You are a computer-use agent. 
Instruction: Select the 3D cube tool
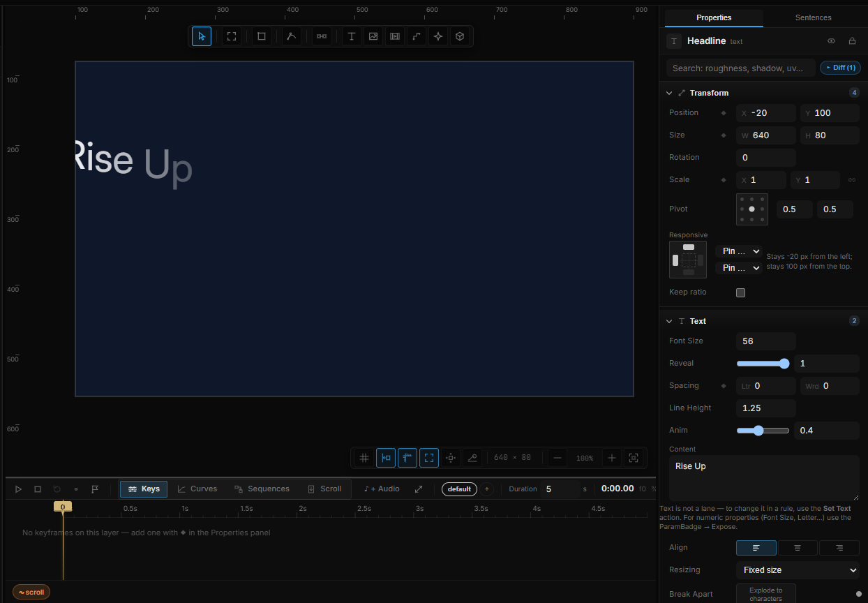[460, 36]
